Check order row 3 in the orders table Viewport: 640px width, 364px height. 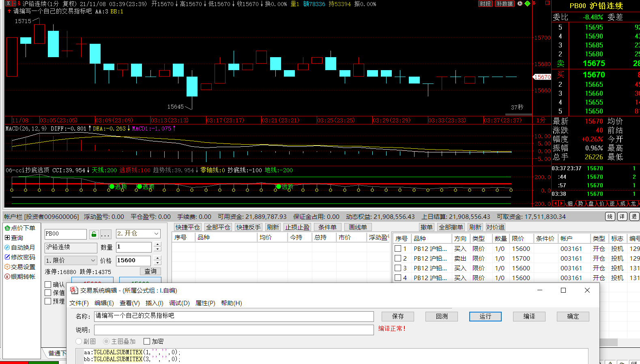(398, 268)
